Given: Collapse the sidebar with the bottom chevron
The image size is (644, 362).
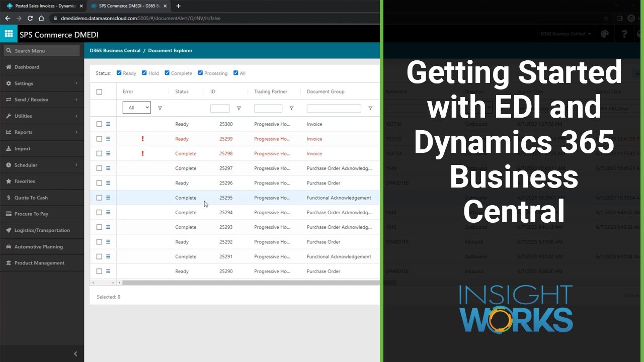Looking at the screenshot, I should click(75, 354).
